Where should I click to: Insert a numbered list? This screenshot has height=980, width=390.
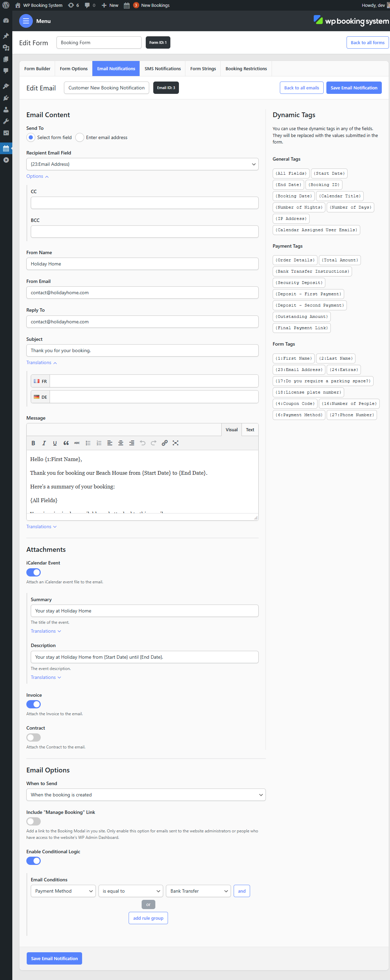tap(99, 443)
